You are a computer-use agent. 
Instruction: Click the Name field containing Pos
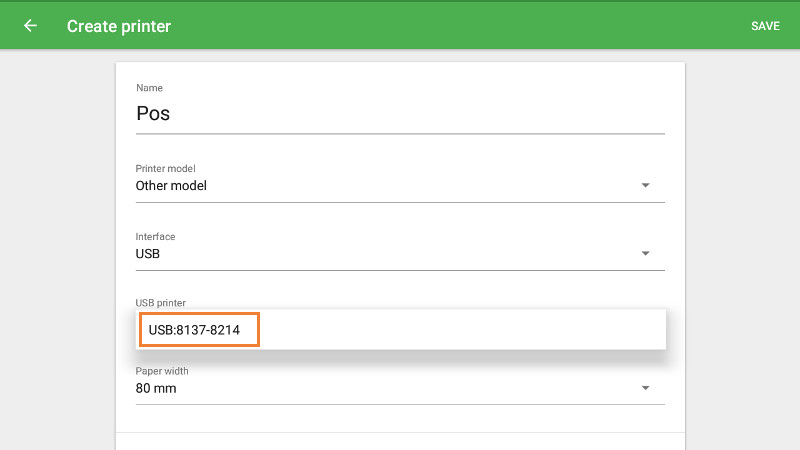(400, 114)
